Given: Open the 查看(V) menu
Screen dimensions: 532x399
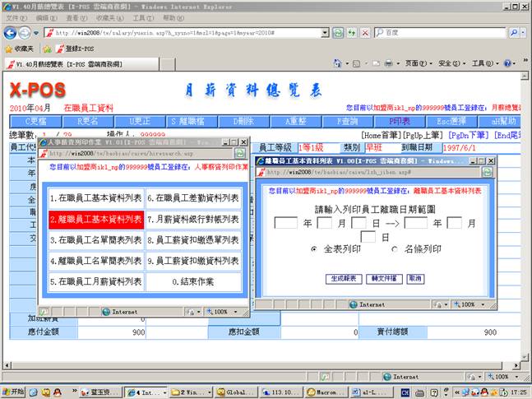Looking at the screenshot, I should [x=76, y=17].
